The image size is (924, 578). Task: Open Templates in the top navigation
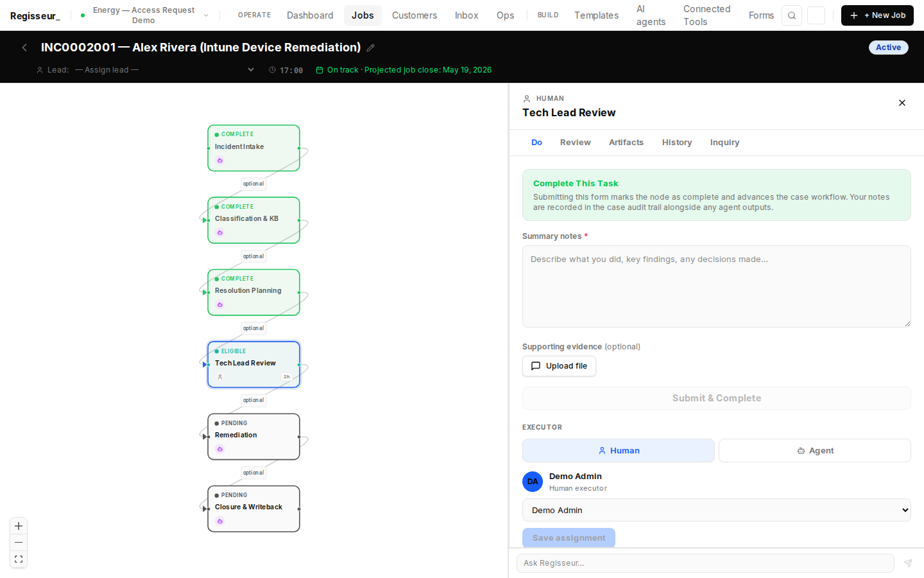point(596,15)
